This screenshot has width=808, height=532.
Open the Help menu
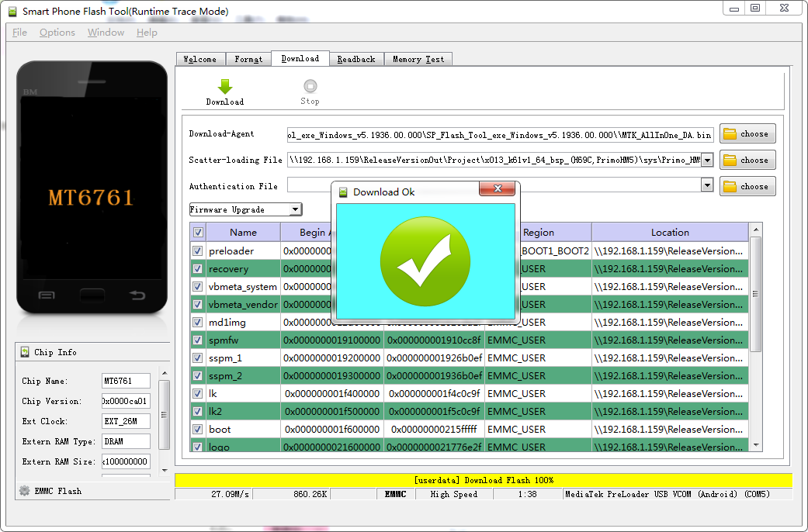147,33
